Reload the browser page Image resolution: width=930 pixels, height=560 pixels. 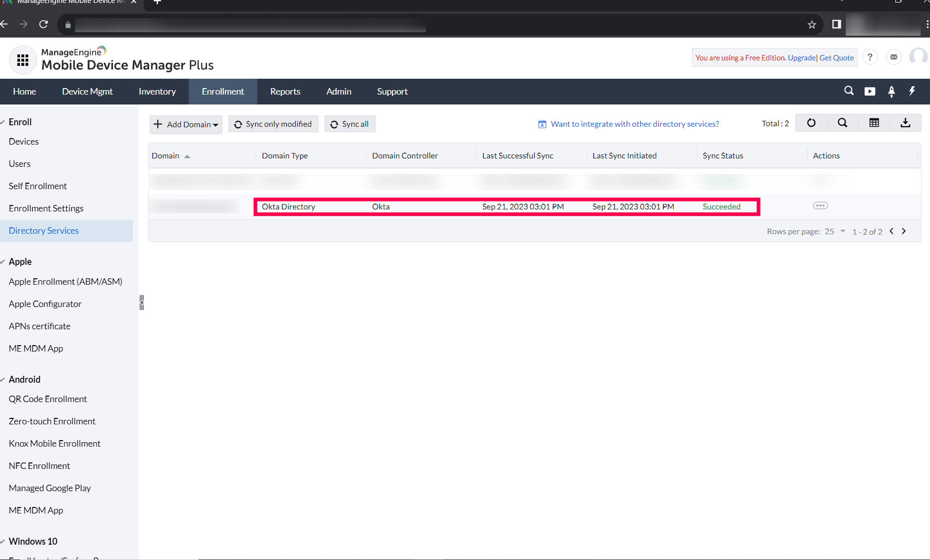click(x=44, y=24)
